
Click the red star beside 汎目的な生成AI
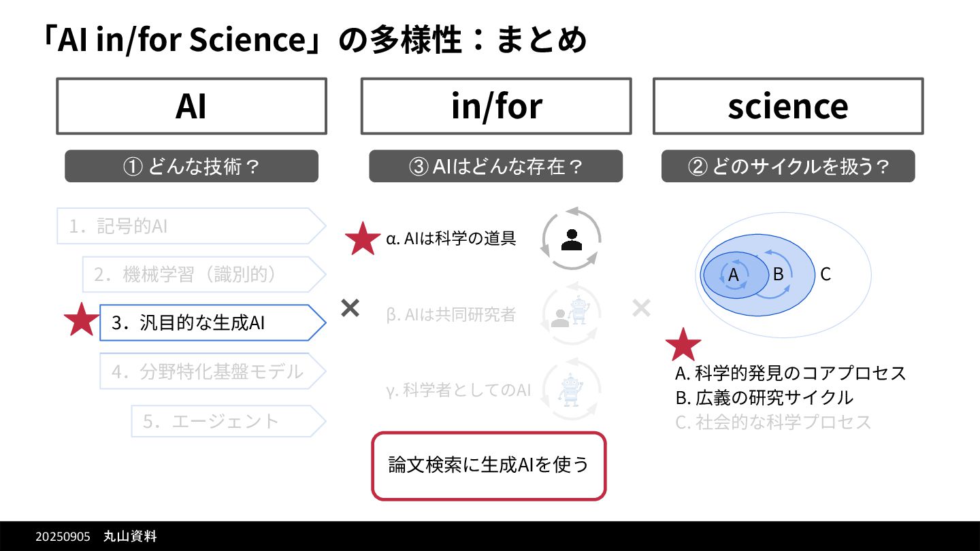click(x=82, y=320)
